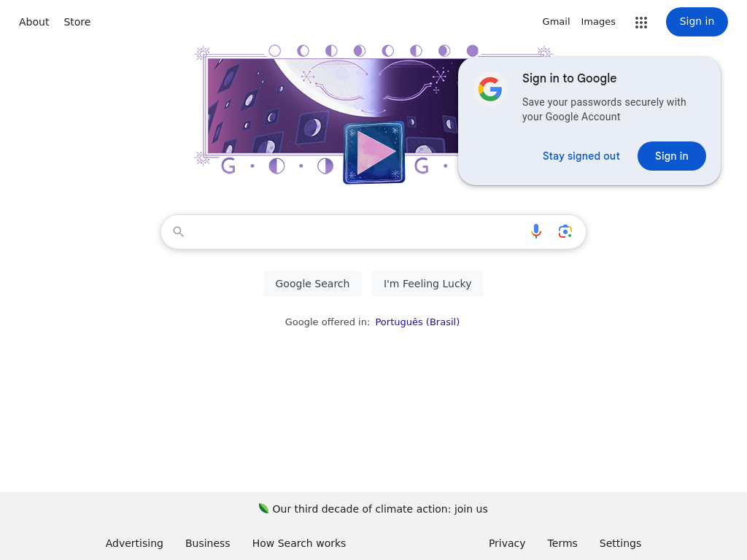
Task: Open the Gmail link
Action: 556,22
